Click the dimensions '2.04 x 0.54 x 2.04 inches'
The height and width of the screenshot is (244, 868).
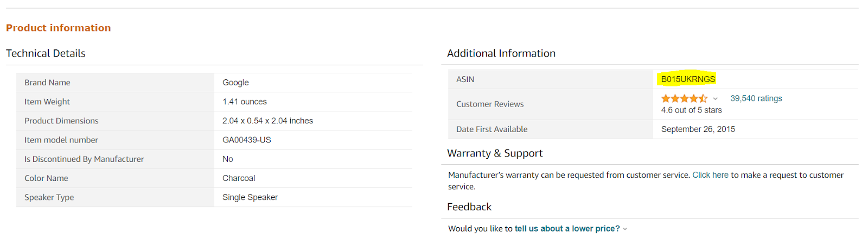pos(267,121)
